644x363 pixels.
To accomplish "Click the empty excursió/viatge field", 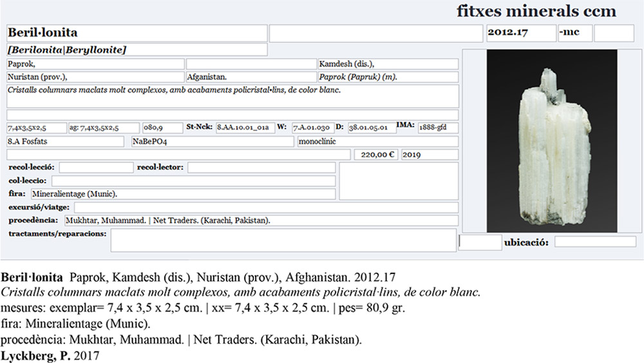I will [x=266, y=207].
